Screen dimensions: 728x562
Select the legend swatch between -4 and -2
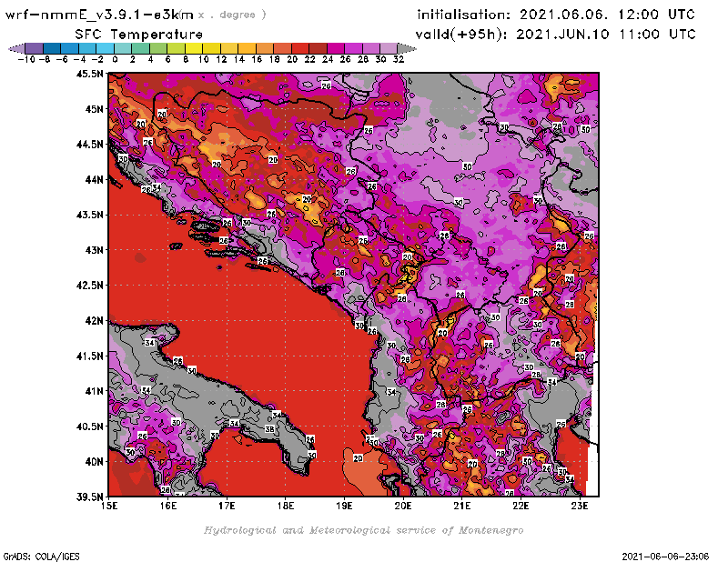pos(87,49)
